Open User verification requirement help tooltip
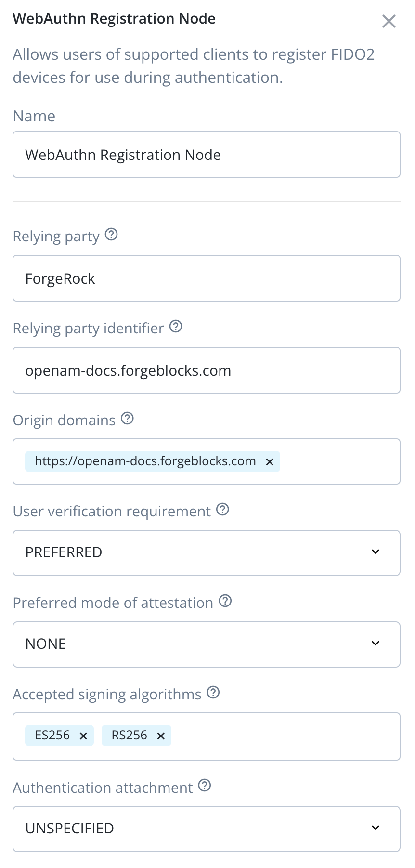The height and width of the screenshot is (868, 415). (x=222, y=509)
